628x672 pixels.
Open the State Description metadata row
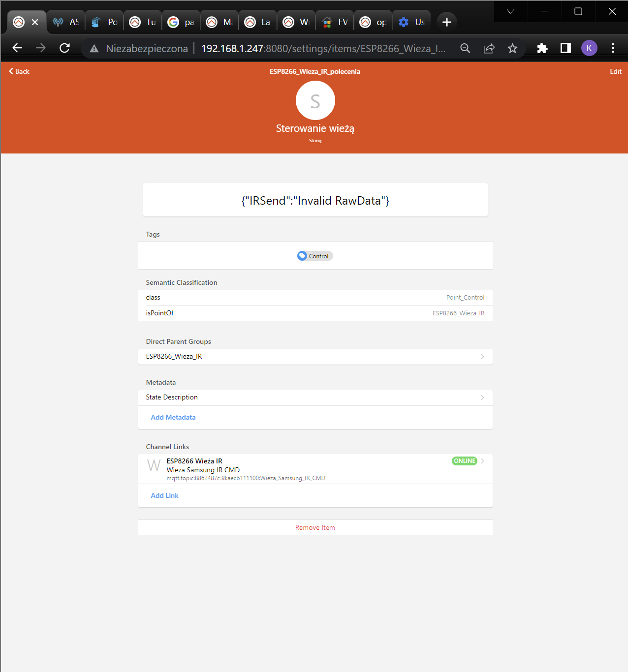[x=315, y=397]
